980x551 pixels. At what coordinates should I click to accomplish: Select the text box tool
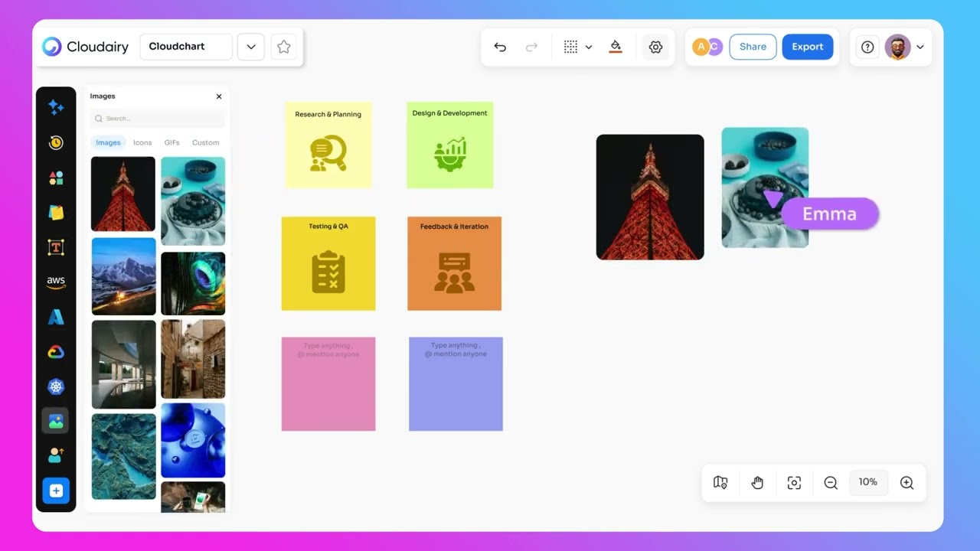56,247
